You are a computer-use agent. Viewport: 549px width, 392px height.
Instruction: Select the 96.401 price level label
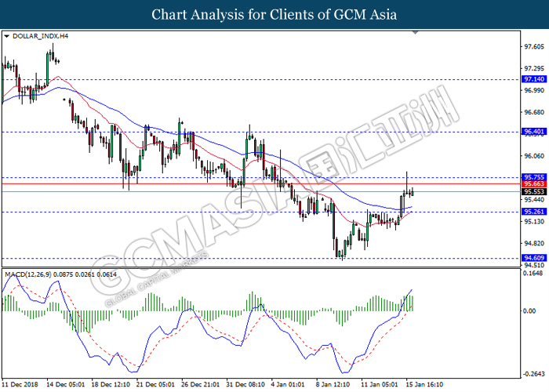(534, 132)
